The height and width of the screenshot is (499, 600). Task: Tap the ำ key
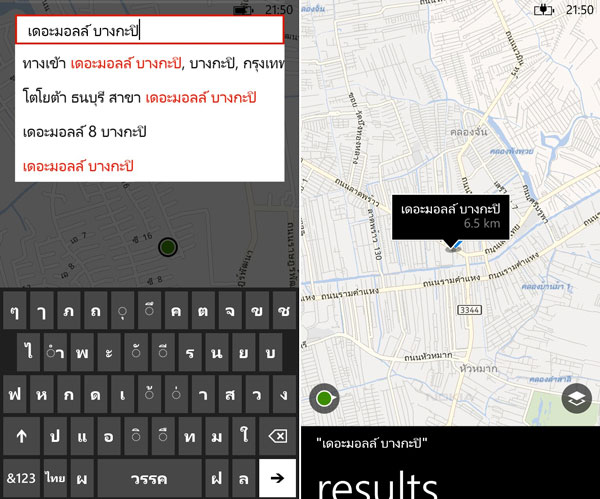coord(55,352)
